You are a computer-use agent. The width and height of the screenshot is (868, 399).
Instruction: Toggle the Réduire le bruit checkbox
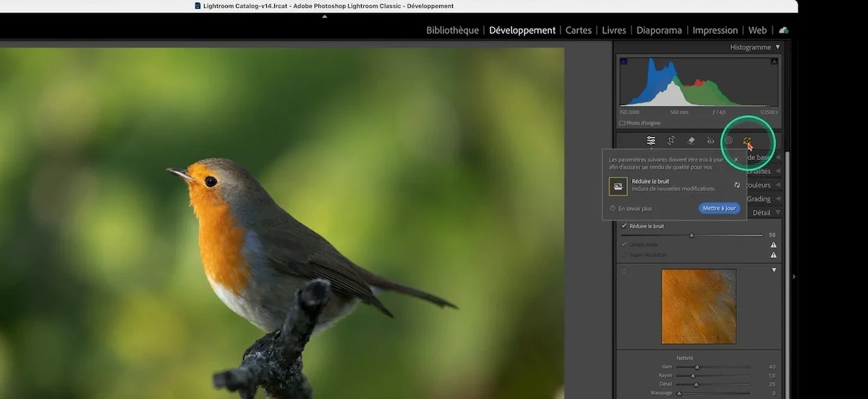pos(624,226)
